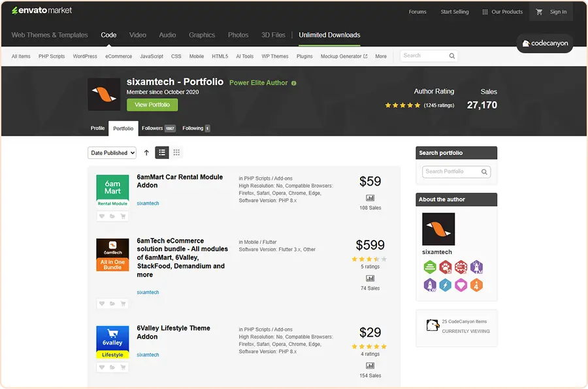Open WordPress subcategory

[85, 56]
